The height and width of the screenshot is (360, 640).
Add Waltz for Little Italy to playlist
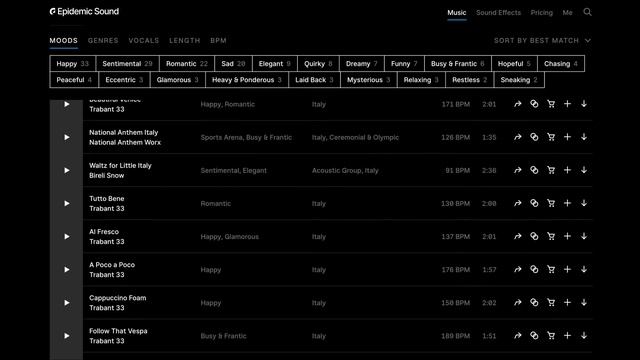tap(567, 170)
